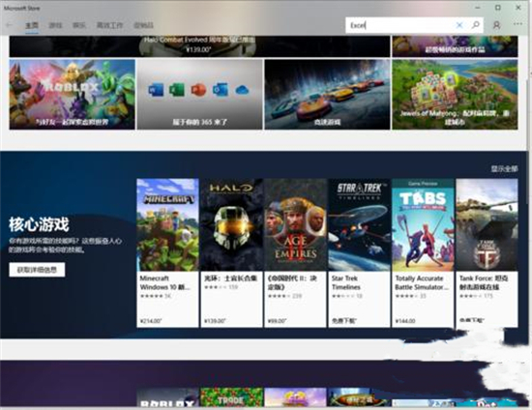Open Totally Accurate Battle Simulator tile
Image resolution: width=532 pixels, height=410 pixels.
pyautogui.click(x=423, y=253)
